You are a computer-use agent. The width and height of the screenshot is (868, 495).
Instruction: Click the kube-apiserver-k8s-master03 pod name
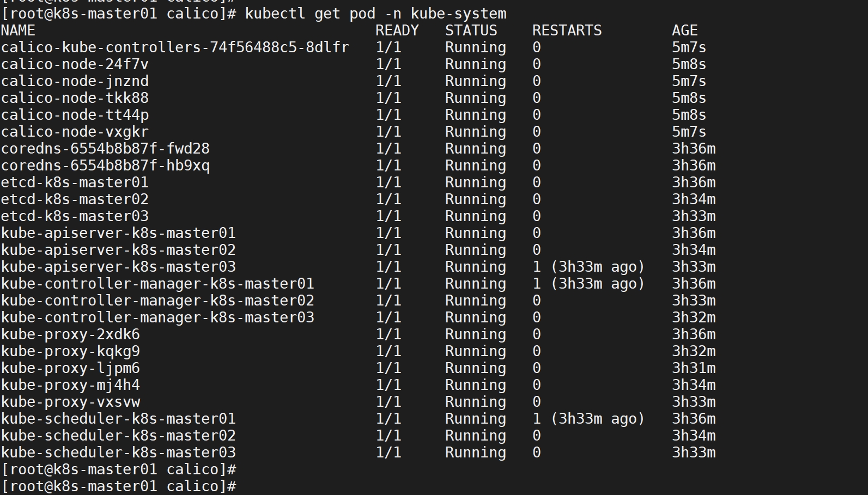[x=118, y=267]
